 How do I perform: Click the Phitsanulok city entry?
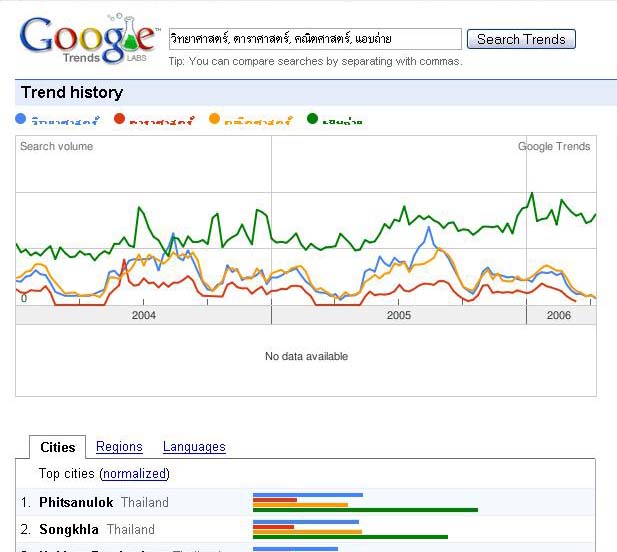[76, 502]
